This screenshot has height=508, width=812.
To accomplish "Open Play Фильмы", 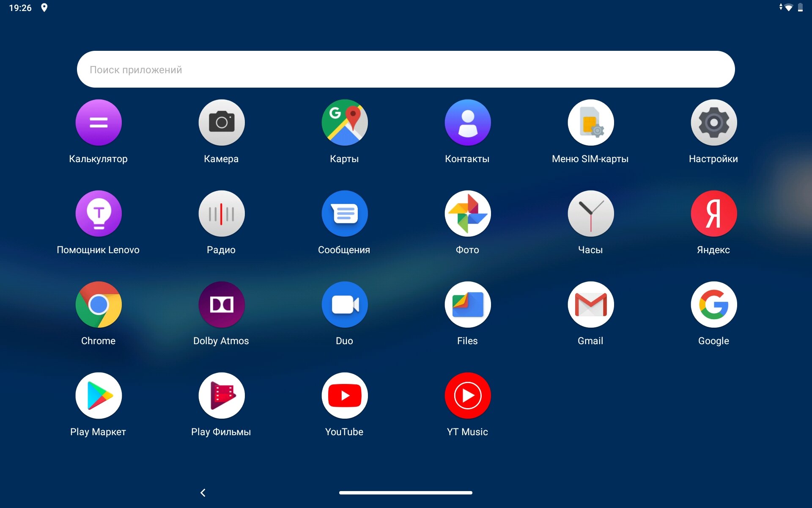I will [222, 396].
